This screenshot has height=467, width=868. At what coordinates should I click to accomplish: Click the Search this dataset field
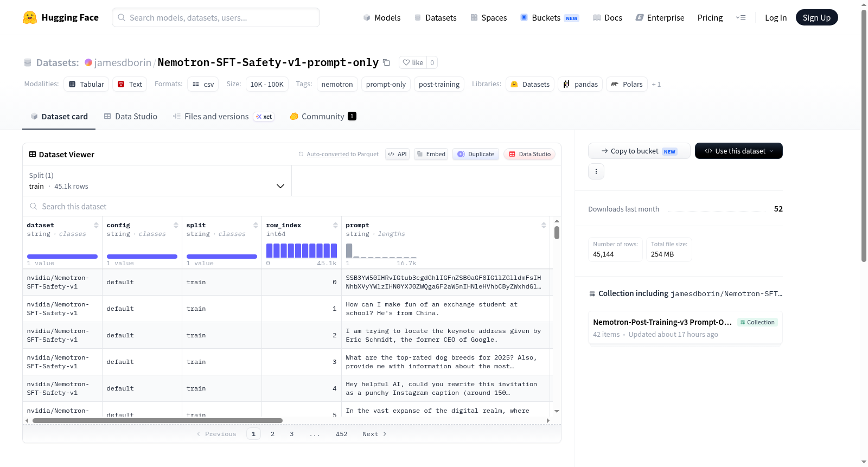tap(292, 206)
